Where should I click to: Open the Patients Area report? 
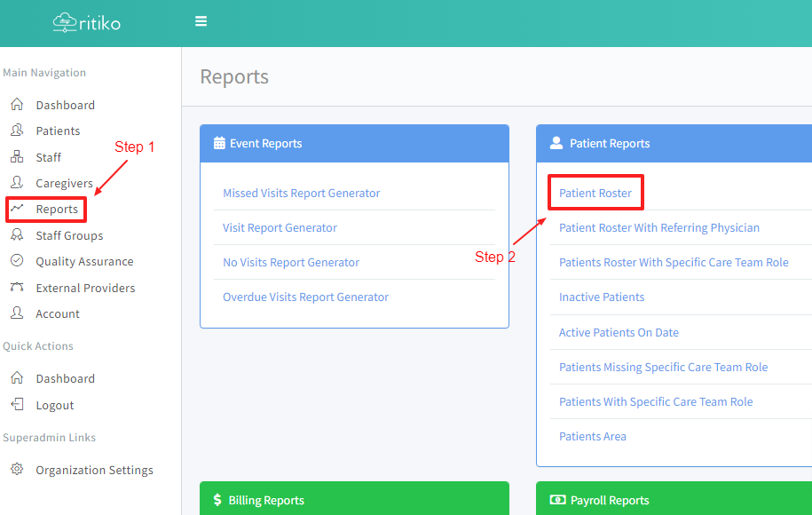click(593, 436)
